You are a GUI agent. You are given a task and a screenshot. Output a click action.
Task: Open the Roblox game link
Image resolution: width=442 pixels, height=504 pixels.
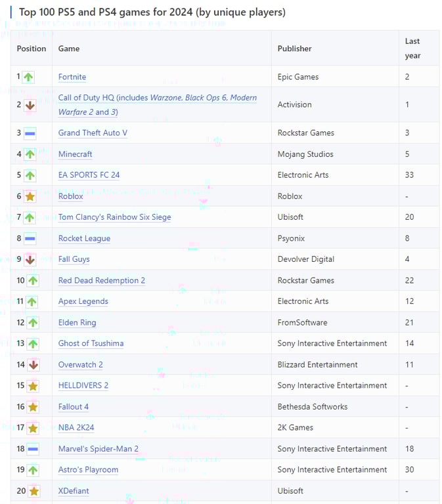(70, 196)
